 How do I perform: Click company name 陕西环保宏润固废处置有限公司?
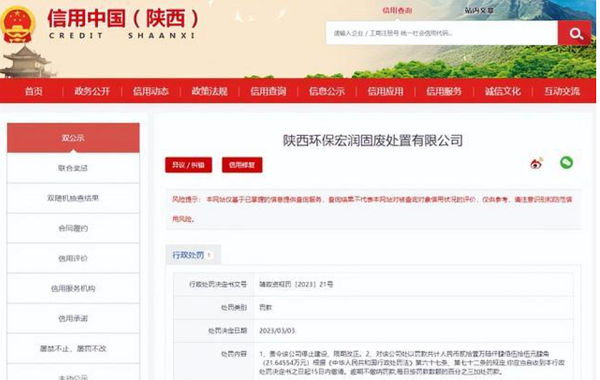pos(373,140)
